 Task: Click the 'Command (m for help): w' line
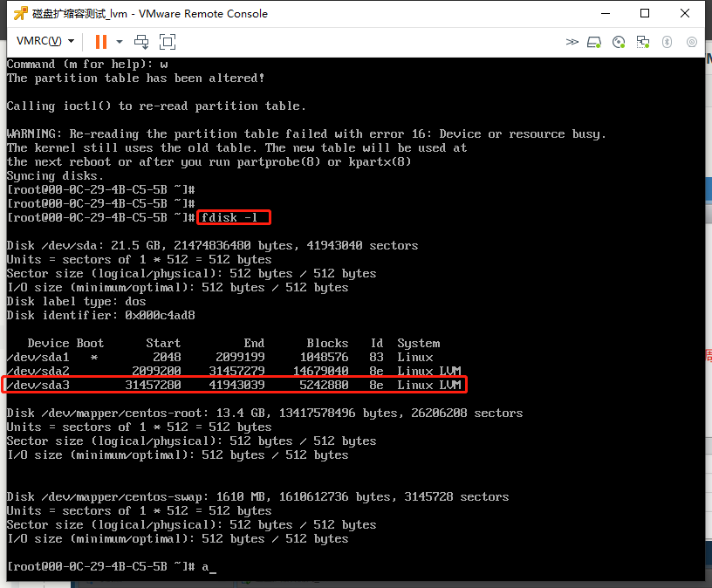pos(87,64)
